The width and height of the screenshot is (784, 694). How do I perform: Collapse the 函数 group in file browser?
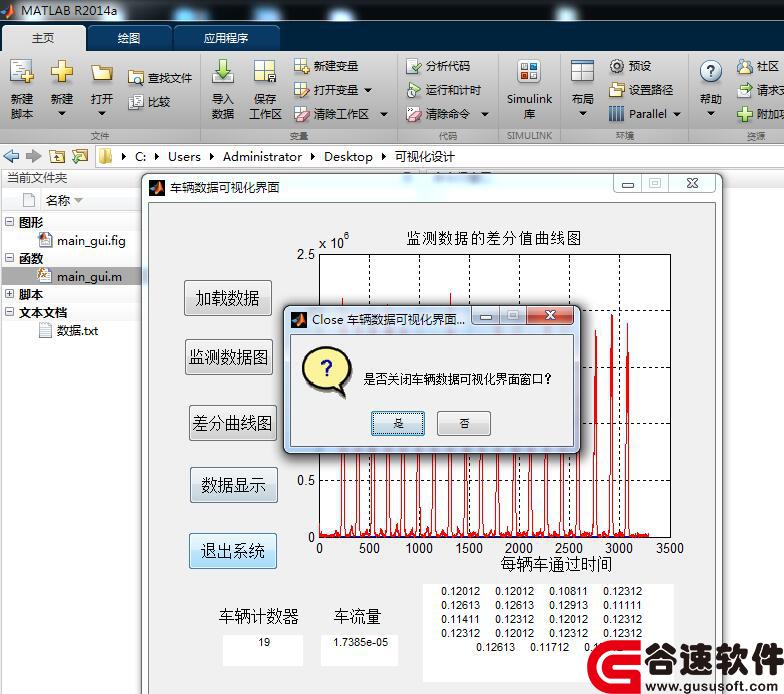(x=10, y=258)
